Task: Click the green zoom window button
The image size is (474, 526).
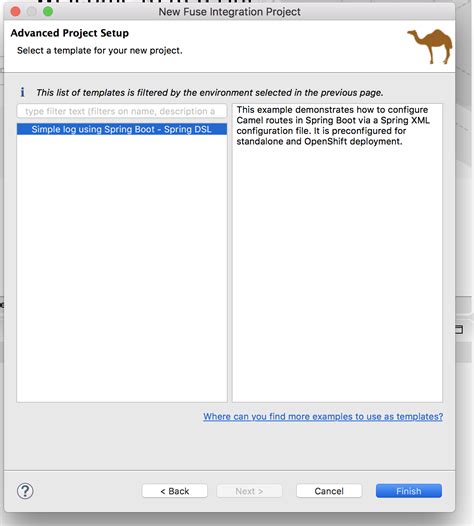Action: (48, 12)
